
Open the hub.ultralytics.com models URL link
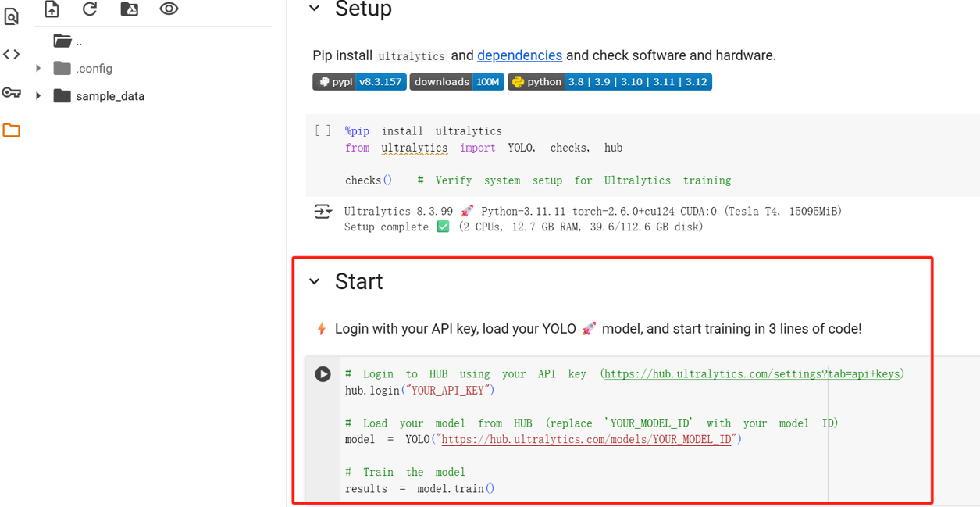(586, 439)
